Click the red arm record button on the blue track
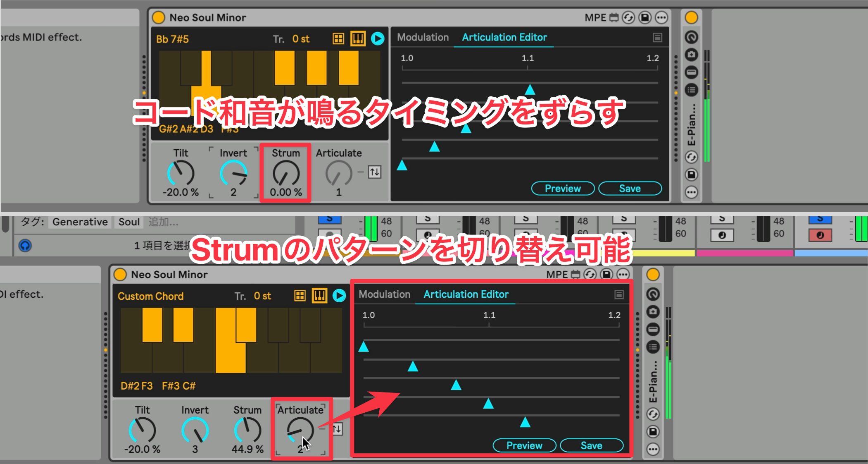 (820, 235)
